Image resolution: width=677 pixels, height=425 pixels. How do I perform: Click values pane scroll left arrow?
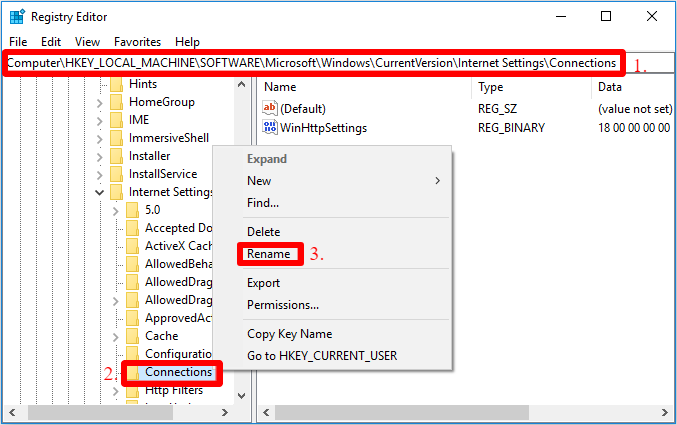click(266, 412)
